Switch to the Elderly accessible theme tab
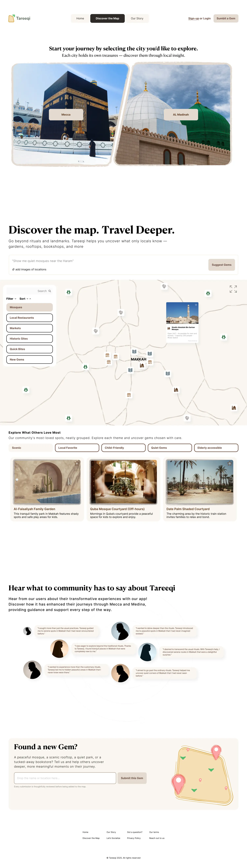Viewport: 247px width, 868px height. [216, 448]
